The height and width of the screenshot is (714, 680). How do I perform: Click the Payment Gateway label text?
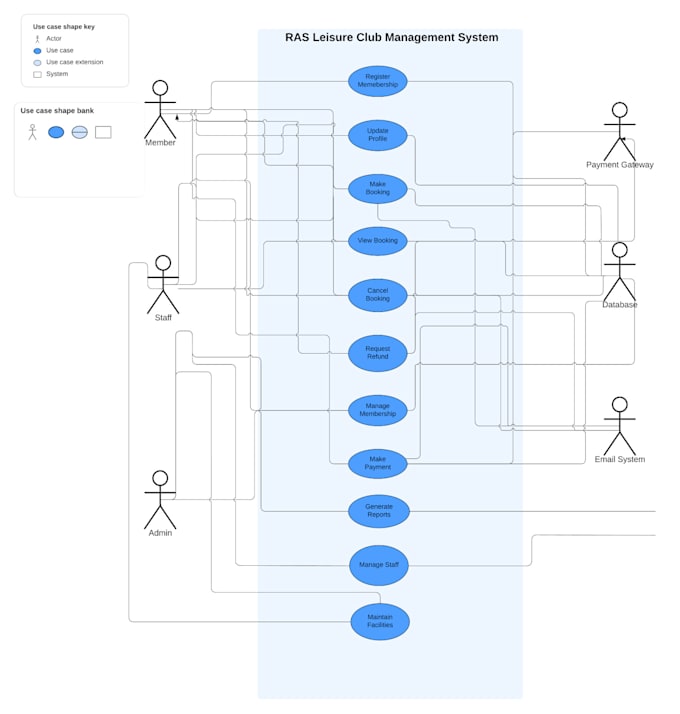[620, 165]
